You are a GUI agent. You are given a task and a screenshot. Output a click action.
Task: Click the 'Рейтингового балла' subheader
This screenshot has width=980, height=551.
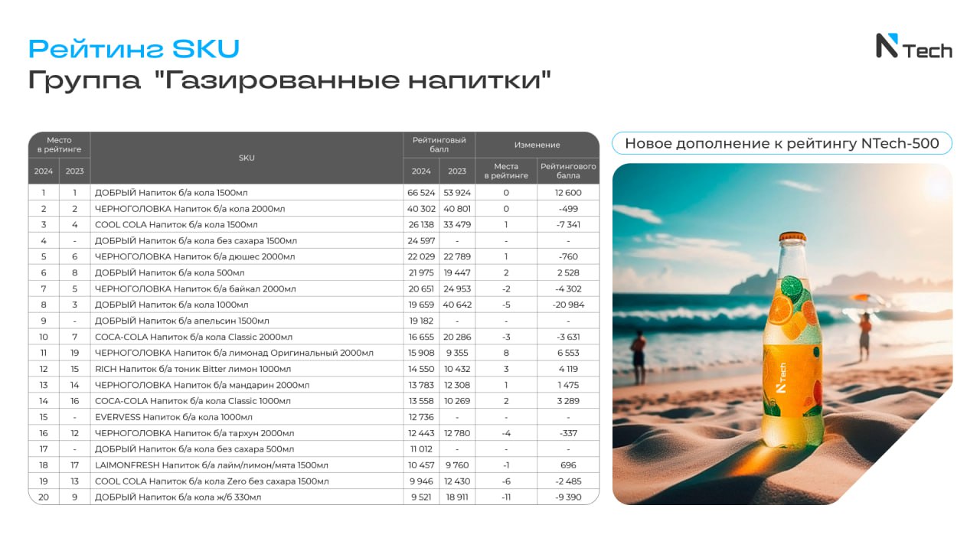(x=568, y=171)
